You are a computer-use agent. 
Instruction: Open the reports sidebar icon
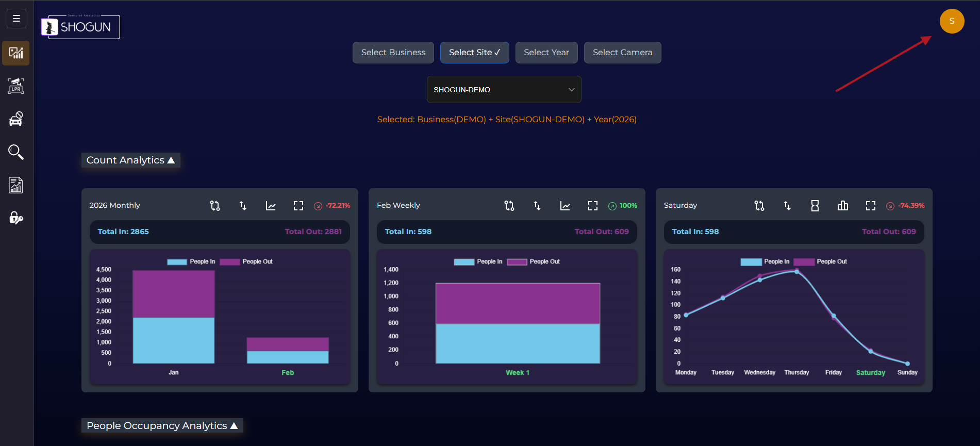(16, 185)
